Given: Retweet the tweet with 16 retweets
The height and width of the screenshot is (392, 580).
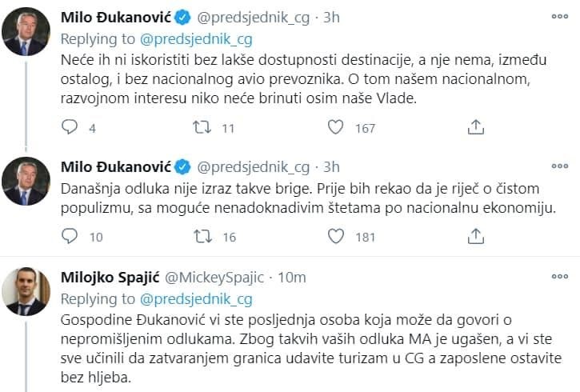Looking at the screenshot, I should [203, 236].
